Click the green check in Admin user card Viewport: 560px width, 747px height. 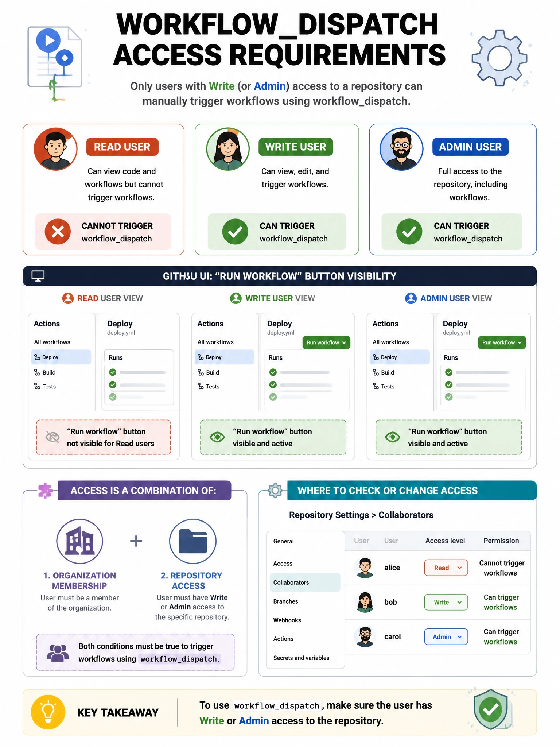point(409,232)
